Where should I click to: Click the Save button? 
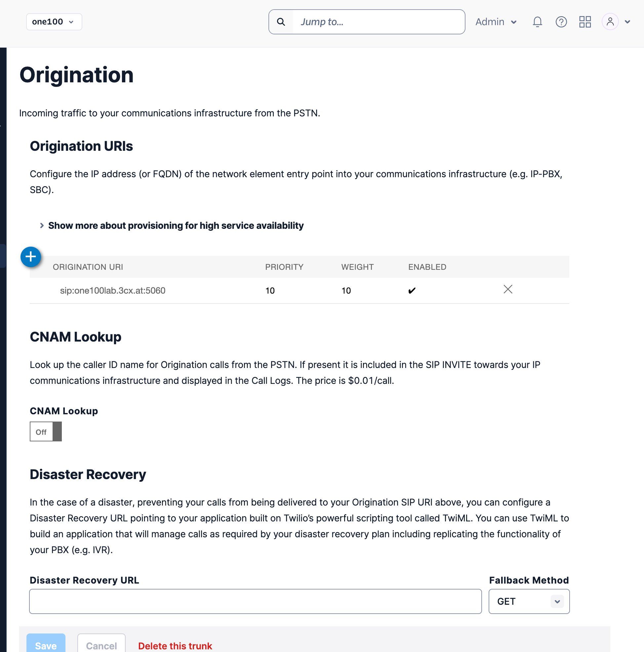pyautogui.click(x=46, y=645)
